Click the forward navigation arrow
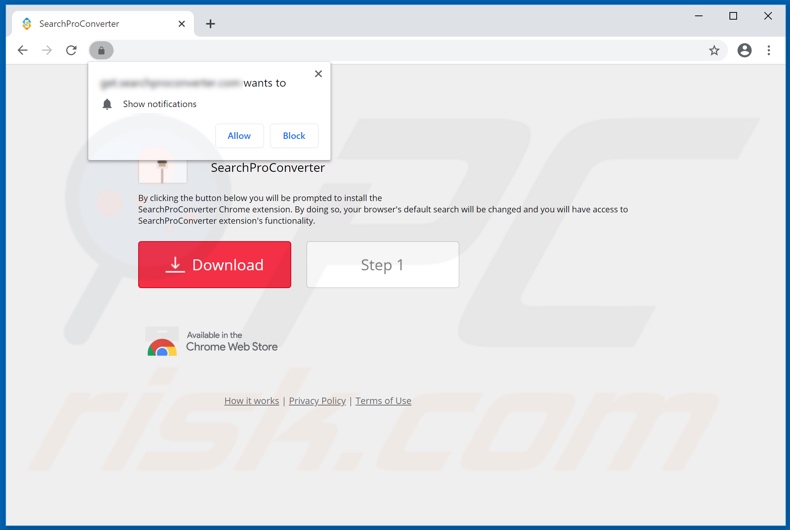Image resolution: width=790 pixels, height=530 pixels. (47, 50)
